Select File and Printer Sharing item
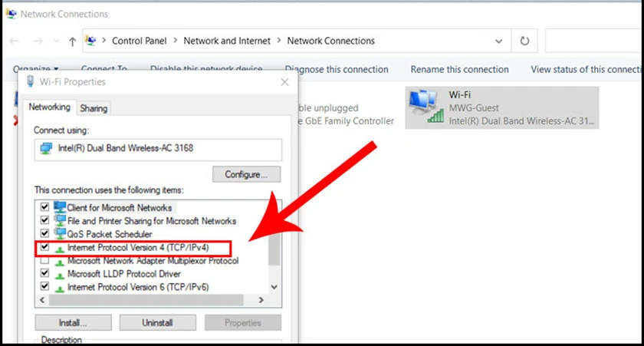The height and width of the screenshot is (346, 644). tap(152, 221)
